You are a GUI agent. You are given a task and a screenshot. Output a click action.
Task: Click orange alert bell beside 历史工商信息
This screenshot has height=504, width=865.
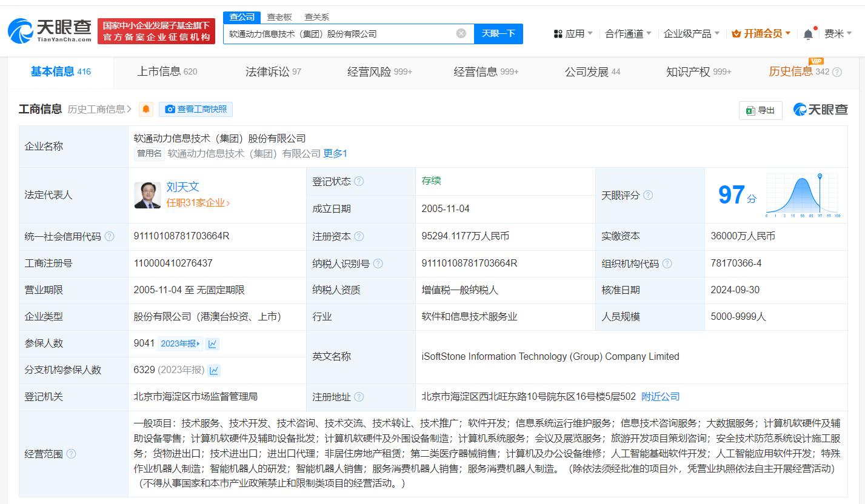pyautogui.click(x=146, y=109)
